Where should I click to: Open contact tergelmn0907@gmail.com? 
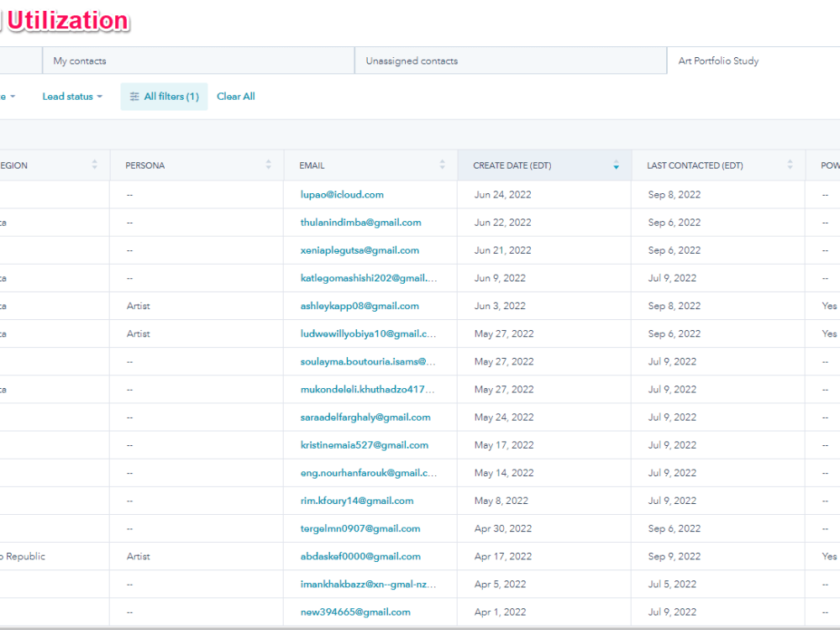(x=360, y=528)
